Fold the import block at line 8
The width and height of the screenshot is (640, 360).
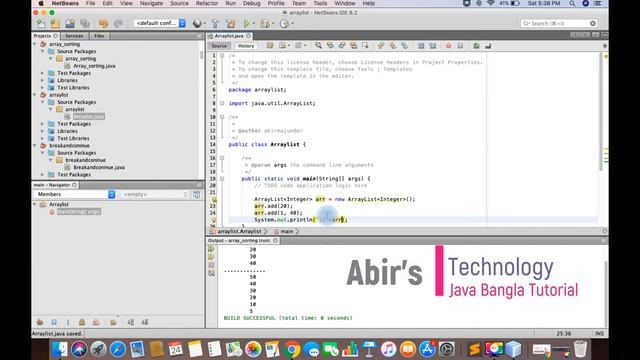tap(222, 104)
